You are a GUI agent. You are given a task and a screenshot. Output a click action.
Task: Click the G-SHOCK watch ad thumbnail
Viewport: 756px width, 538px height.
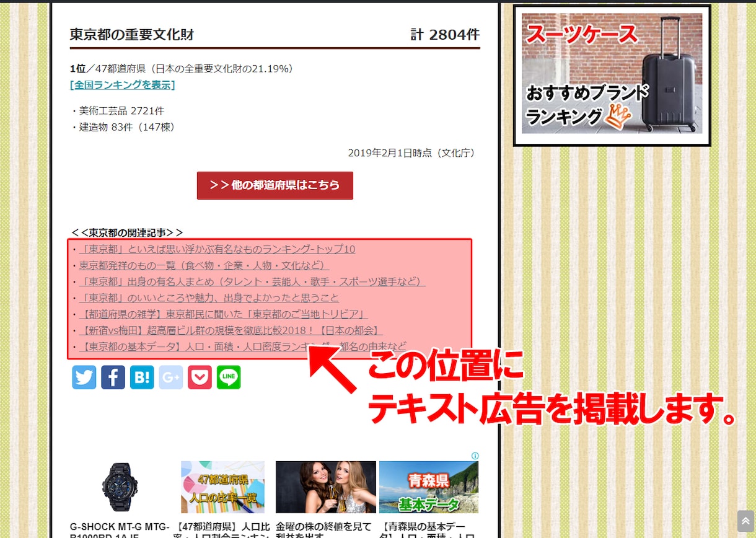click(x=120, y=487)
